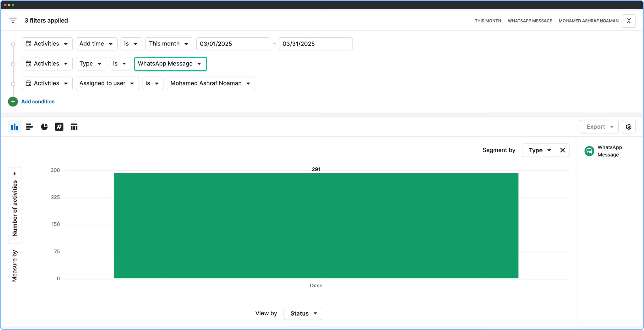Screen dimensions: 644x330
Task: Select the column chart view icon
Action: click(x=15, y=127)
